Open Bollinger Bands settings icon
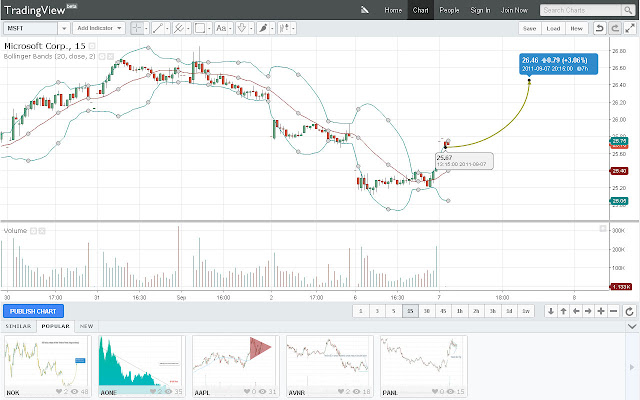Viewport: 640px width, 400px height. 102,56
